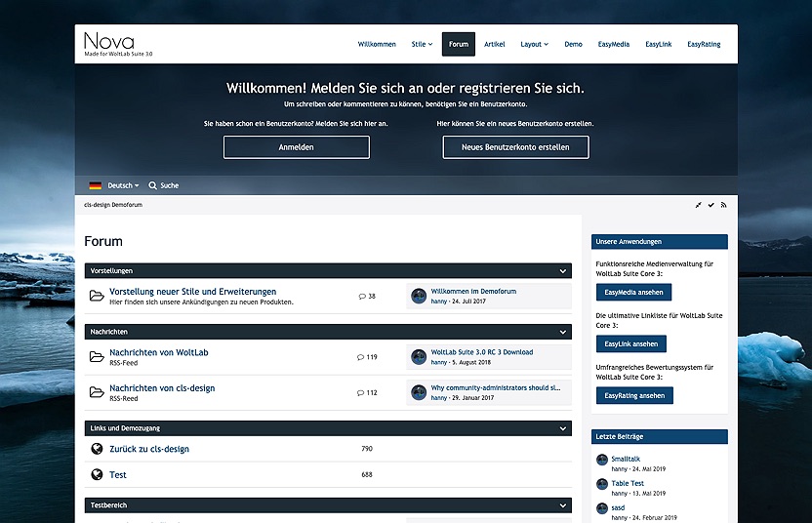Viewport: 812px width, 523px height.
Task: Click folder icon beside Nachrichten von WoltLab
Action: [x=97, y=357]
